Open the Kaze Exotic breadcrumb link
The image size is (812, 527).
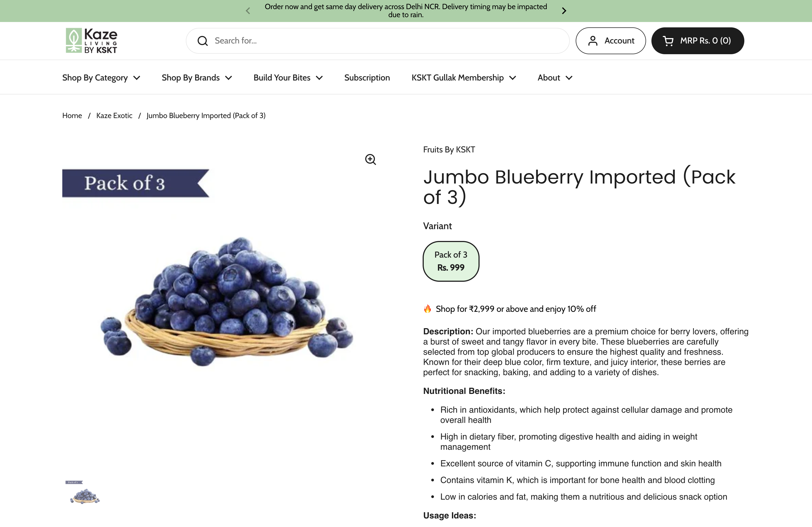click(x=114, y=116)
